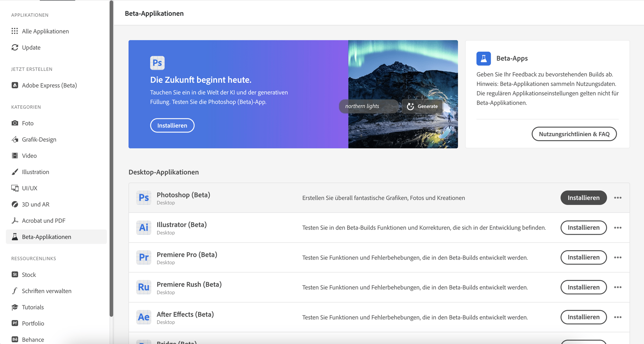Click the Illustration brush icon
This screenshot has height=344, width=644.
[15, 172]
